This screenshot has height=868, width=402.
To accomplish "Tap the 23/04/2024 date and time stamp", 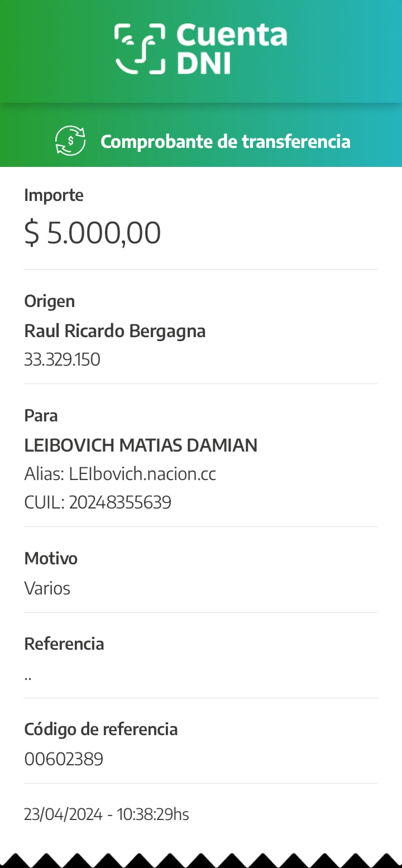I will pos(107,815).
